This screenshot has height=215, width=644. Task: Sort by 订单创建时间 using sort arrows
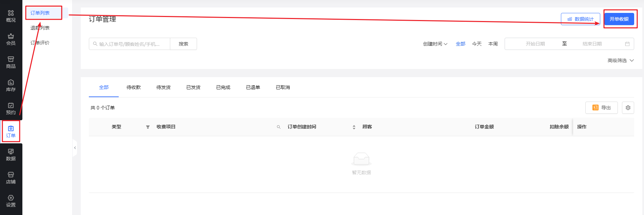(x=354, y=127)
